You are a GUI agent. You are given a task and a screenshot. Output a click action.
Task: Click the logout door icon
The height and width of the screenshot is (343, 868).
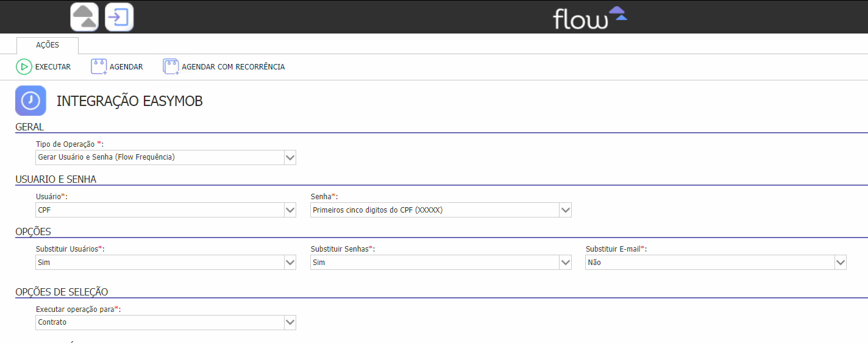(x=119, y=17)
